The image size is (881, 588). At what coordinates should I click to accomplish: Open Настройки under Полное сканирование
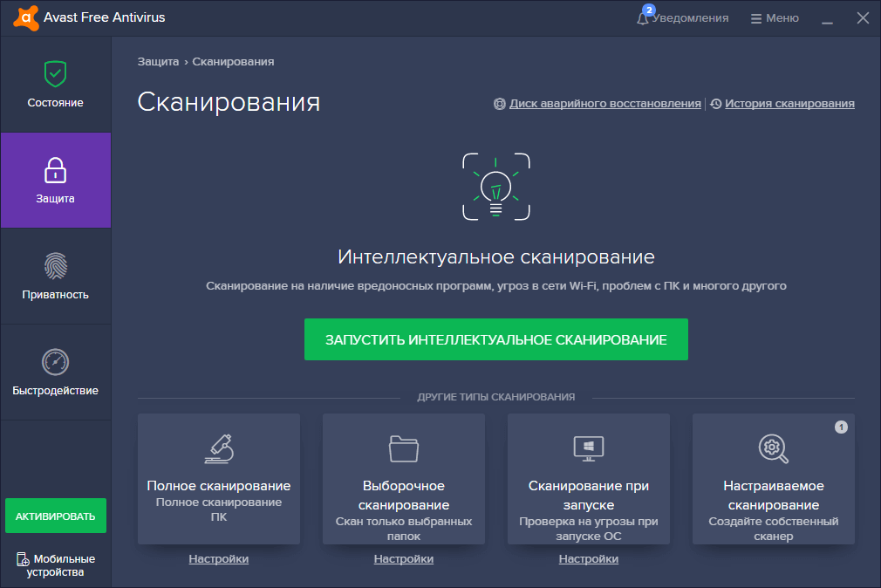coord(218,559)
